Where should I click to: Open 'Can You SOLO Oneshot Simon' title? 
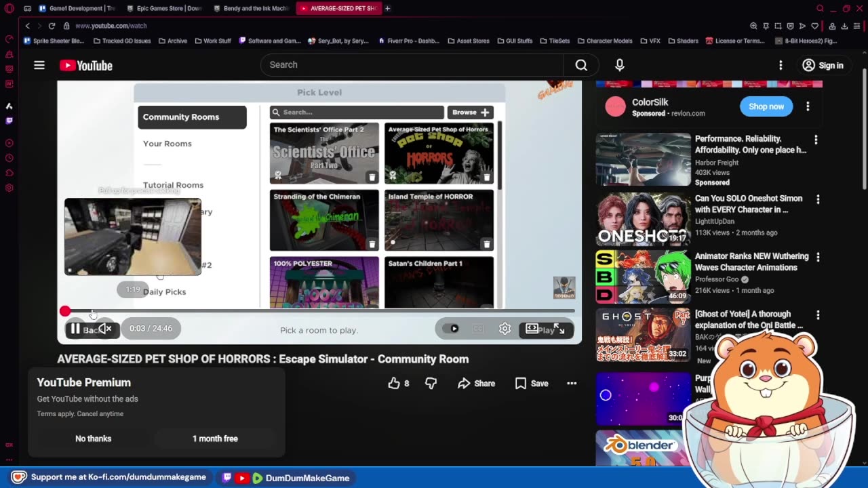point(749,204)
